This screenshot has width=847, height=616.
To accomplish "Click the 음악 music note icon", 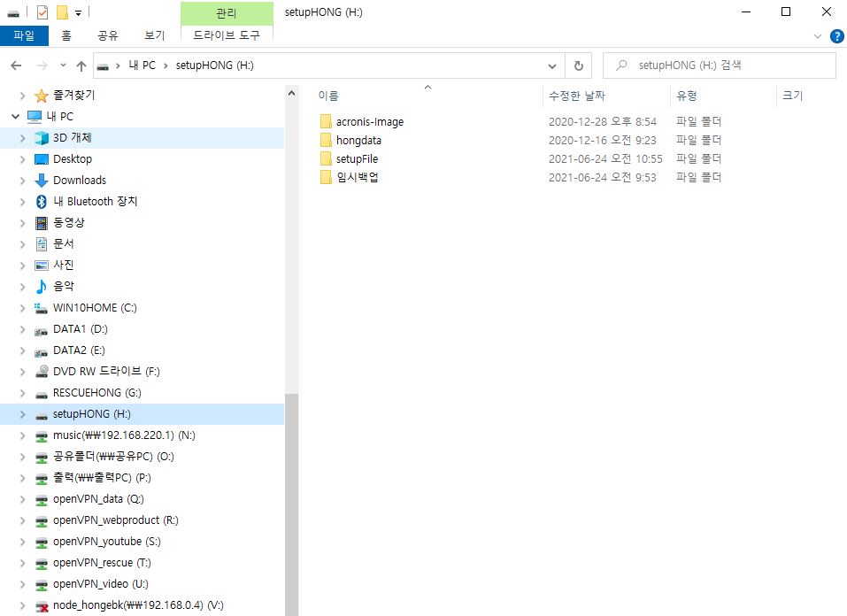I will [x=42, y=287].
